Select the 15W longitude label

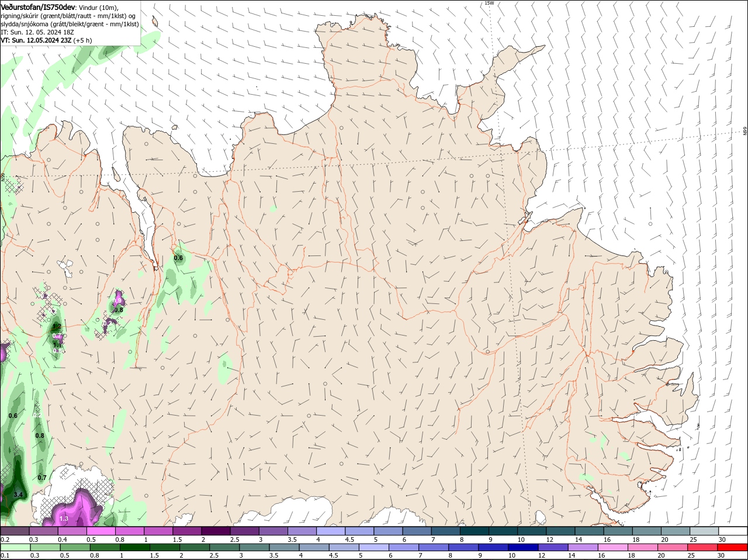pos(489,3)
